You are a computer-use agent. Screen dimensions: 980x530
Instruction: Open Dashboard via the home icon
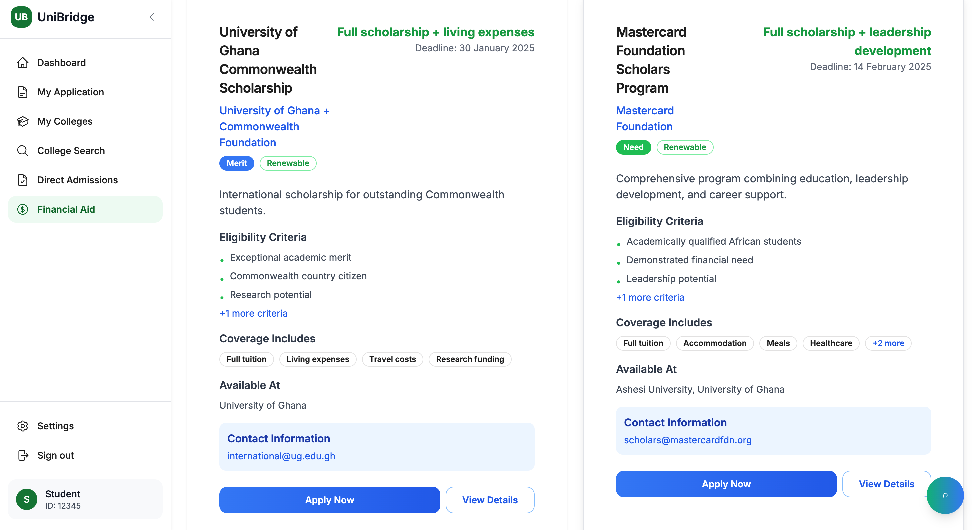click(23, 63)
